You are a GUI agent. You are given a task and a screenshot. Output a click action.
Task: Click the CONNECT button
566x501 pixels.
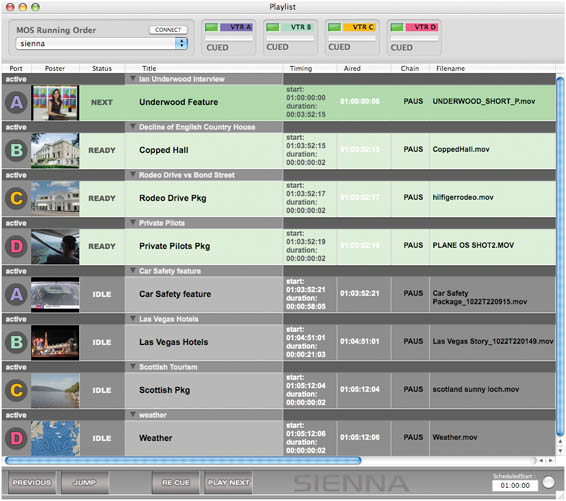168,30
